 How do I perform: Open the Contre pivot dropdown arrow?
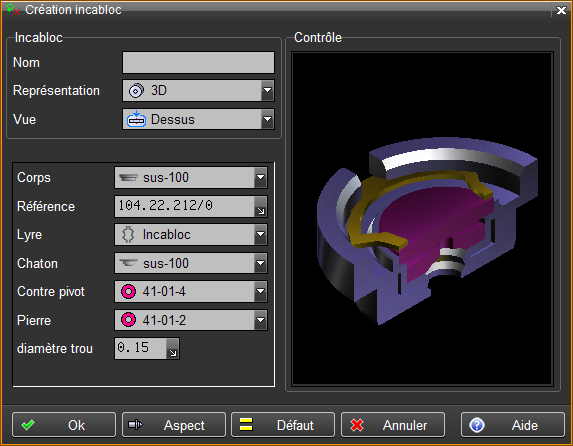(x=260, y=291)
